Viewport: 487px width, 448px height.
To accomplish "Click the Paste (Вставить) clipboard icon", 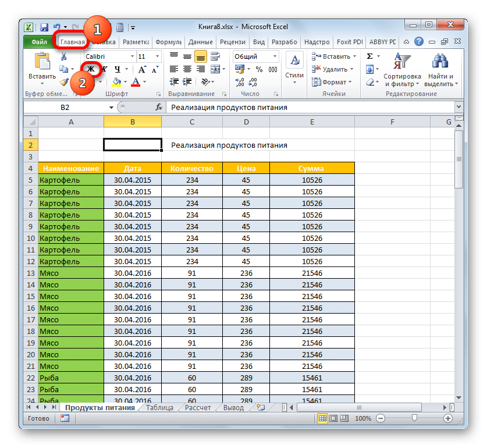I will pos(42,63).
